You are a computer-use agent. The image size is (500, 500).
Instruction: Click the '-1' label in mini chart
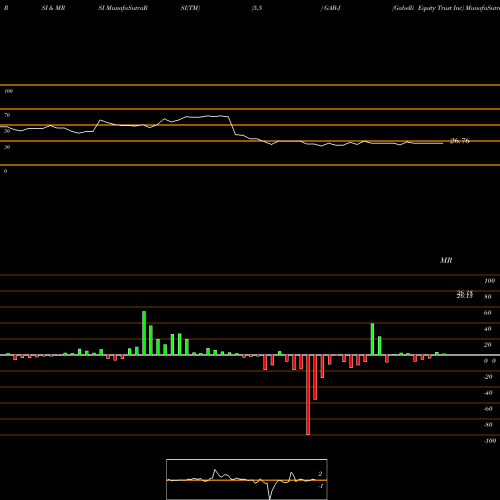320,486
